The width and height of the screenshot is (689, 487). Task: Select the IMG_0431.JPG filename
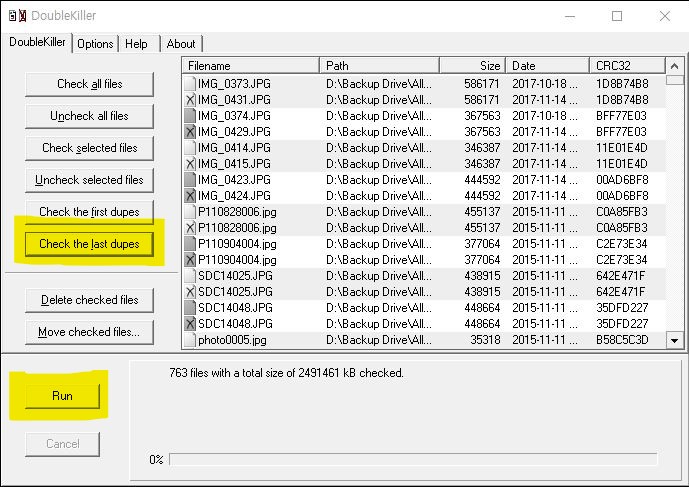pyautogui.click(x=234, y=100)
